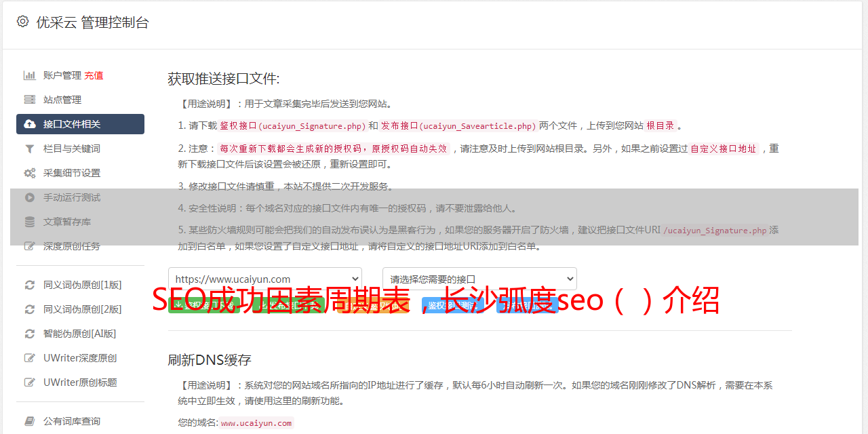This screenshot has width=868, height=434.
Task: Click the funnel icon beside 栏目与关键词
Action: 30,149
